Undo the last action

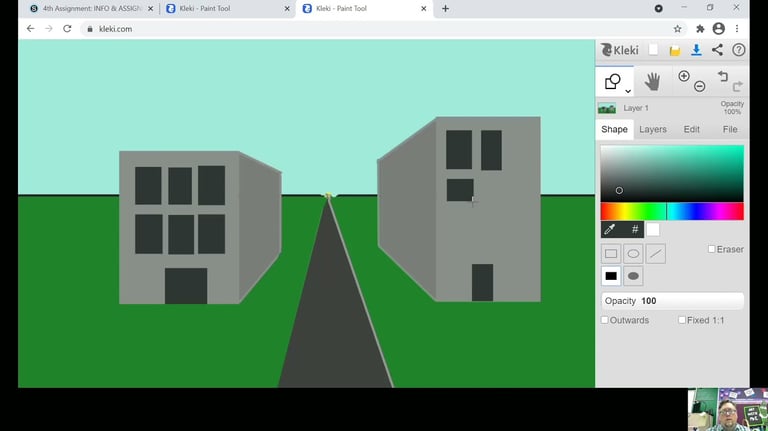pos(723,76)
